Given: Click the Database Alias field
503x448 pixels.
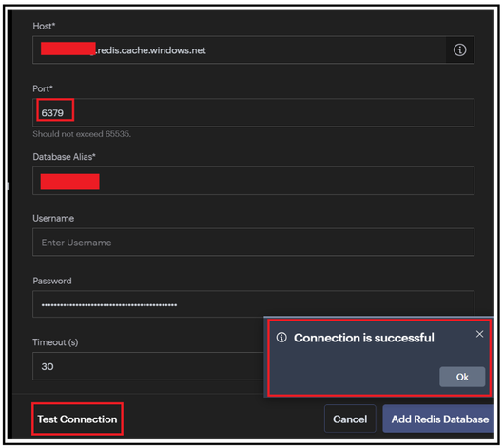Looking at the screenshot, I should 253,181.
